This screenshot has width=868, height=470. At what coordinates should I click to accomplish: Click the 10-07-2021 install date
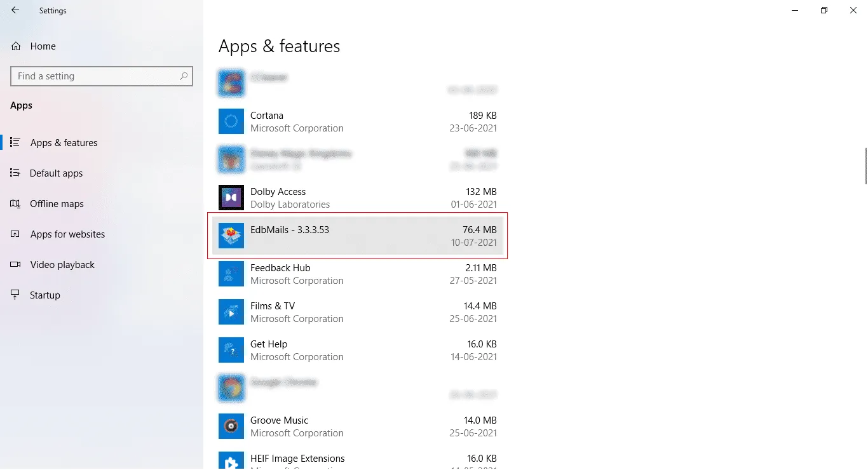point(474,243)
